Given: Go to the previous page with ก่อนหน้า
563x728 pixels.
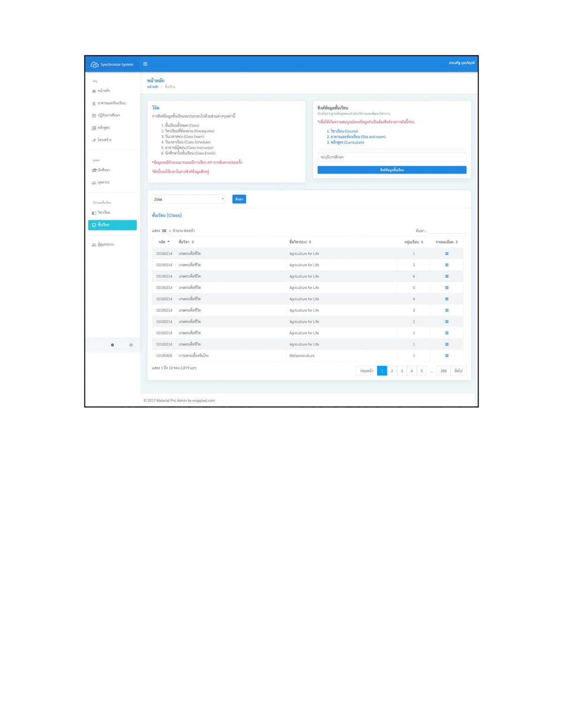Looking at the screenshot, I should pos(367,371).
